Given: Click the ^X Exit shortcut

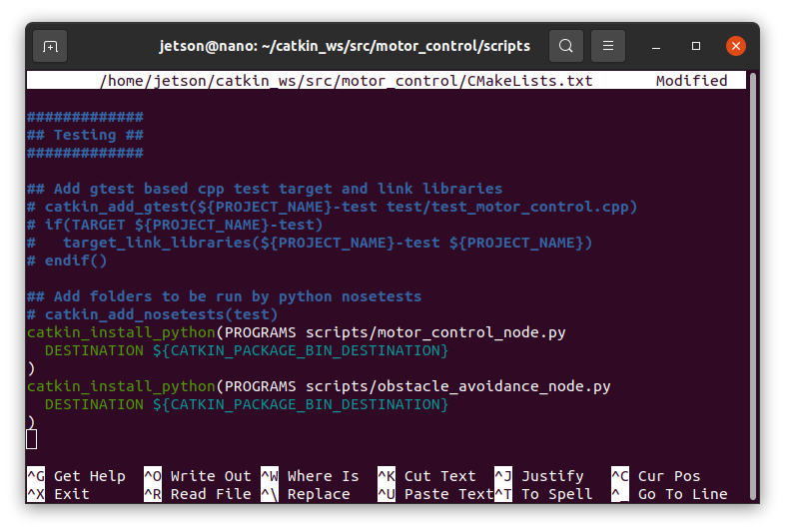Looking at the screenshot, I should point(58,494).
